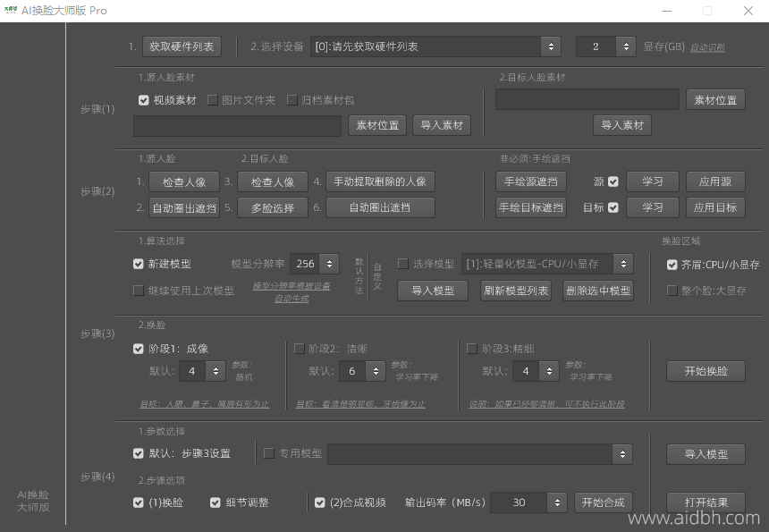Viewport: 769px width, 532px height.
Task: Click the source face material path field
Action: 237,126
